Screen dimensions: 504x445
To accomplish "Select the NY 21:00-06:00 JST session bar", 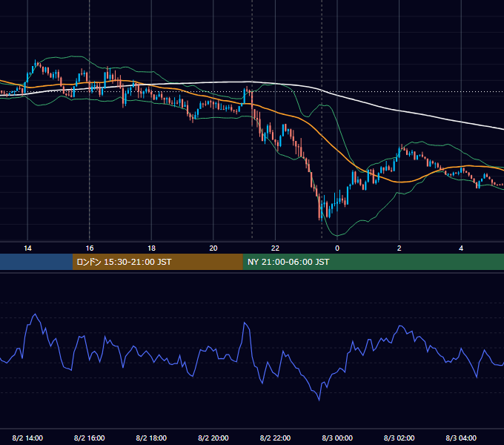I will point(373,262).
